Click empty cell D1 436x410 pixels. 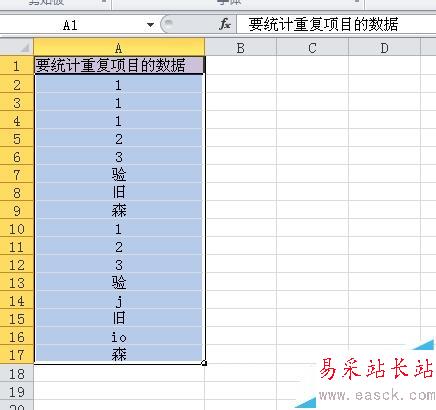[384, 65]
